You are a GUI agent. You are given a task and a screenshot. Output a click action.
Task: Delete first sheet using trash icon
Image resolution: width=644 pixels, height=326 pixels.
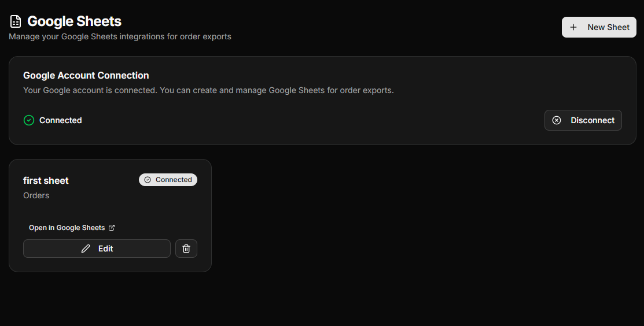(x=186, y=249)
